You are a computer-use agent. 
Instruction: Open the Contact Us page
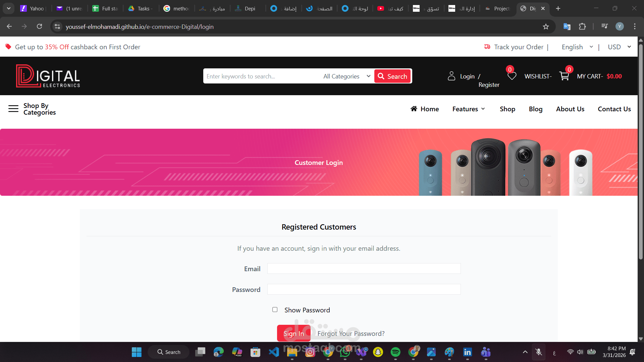coord(614,109)
